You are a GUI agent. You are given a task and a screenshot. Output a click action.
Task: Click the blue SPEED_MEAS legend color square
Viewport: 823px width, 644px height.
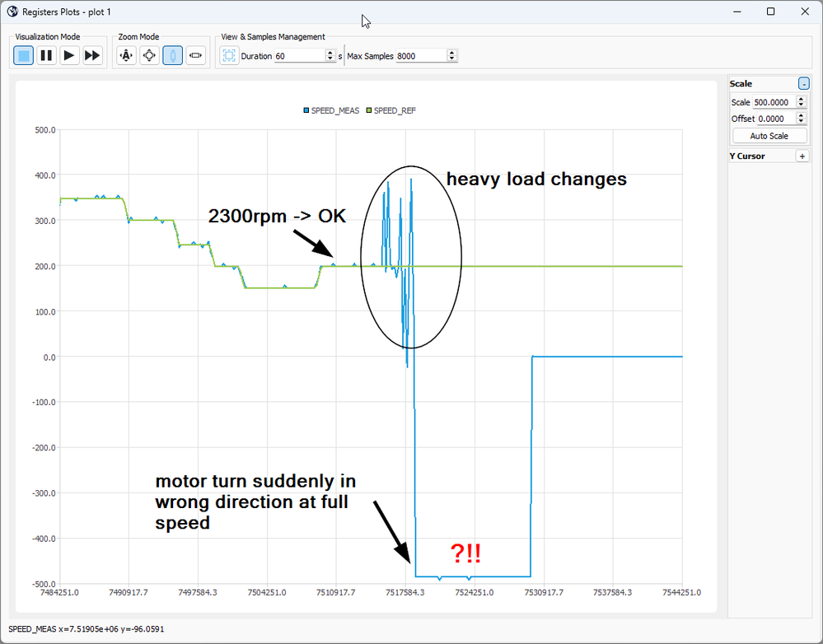[306, 110]
